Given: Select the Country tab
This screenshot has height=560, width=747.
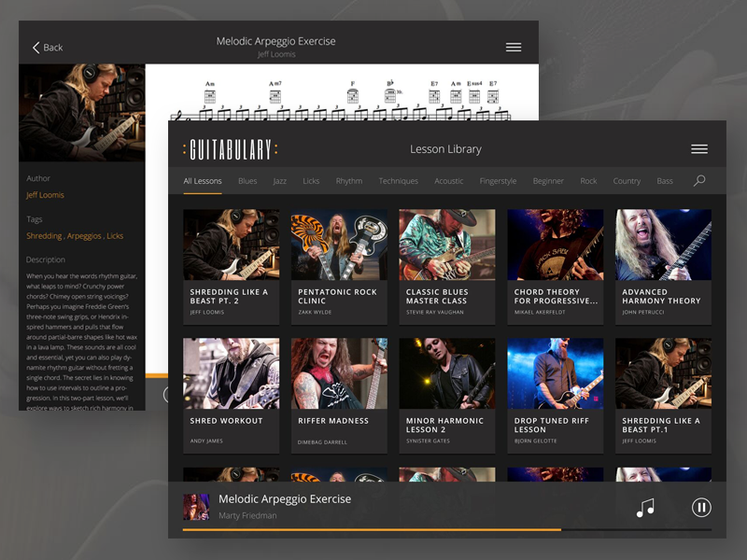Looking at the screenshot, I should 627,181.
